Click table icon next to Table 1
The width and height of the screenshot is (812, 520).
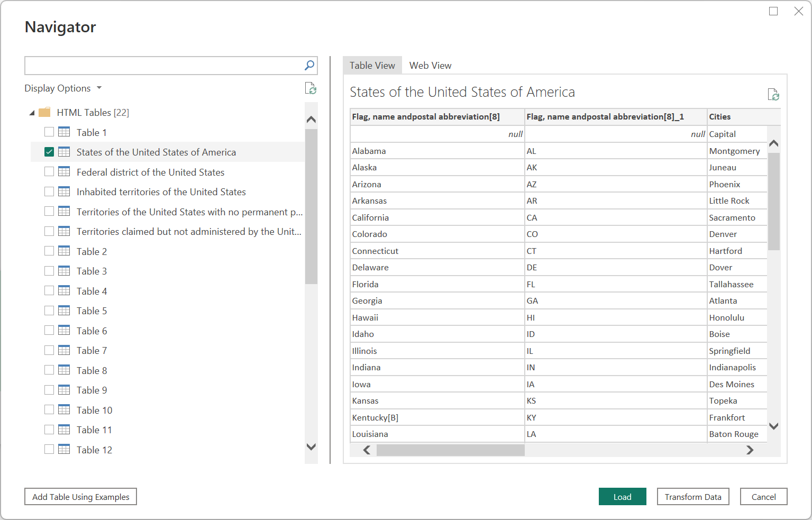(x=64, y=132)
